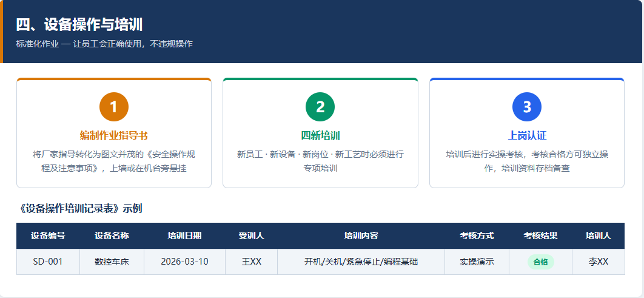
Task: Select the 数控车床 cell
Action: coord(112,262)
